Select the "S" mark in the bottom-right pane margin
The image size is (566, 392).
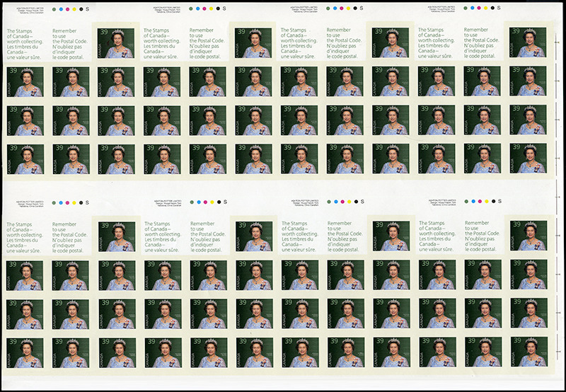pos(499,201)
